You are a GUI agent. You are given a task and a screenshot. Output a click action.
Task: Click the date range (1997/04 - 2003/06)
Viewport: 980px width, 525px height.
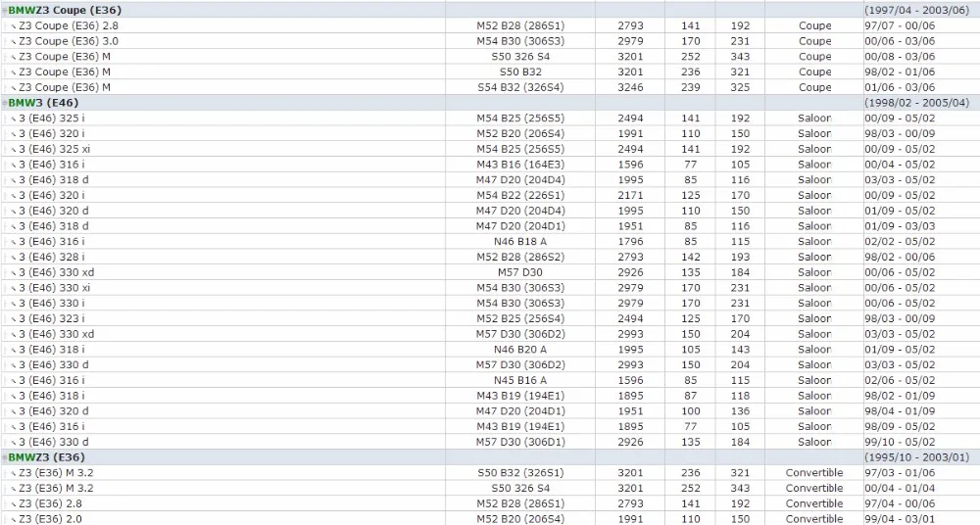tap(917, 11)
